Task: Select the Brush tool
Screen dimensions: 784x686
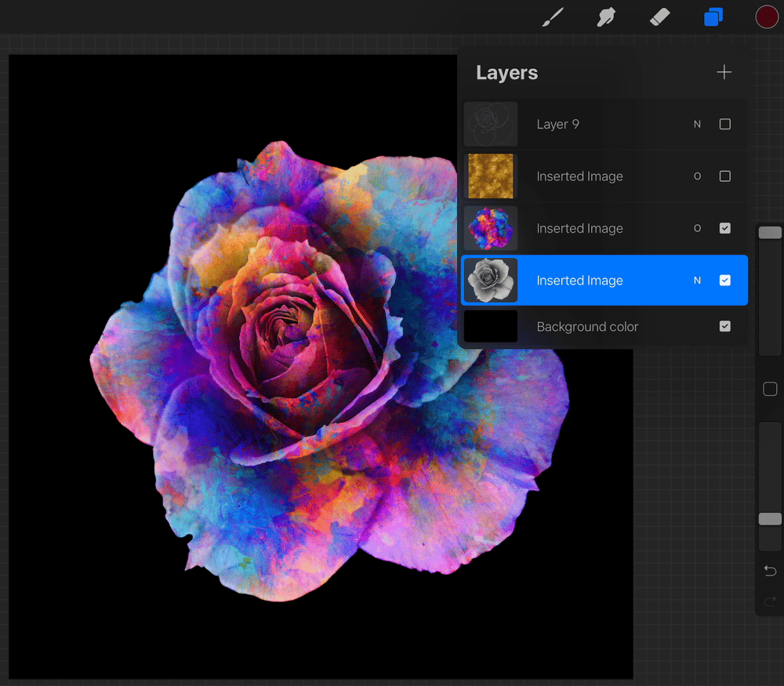Action: (x=553, y=17)
